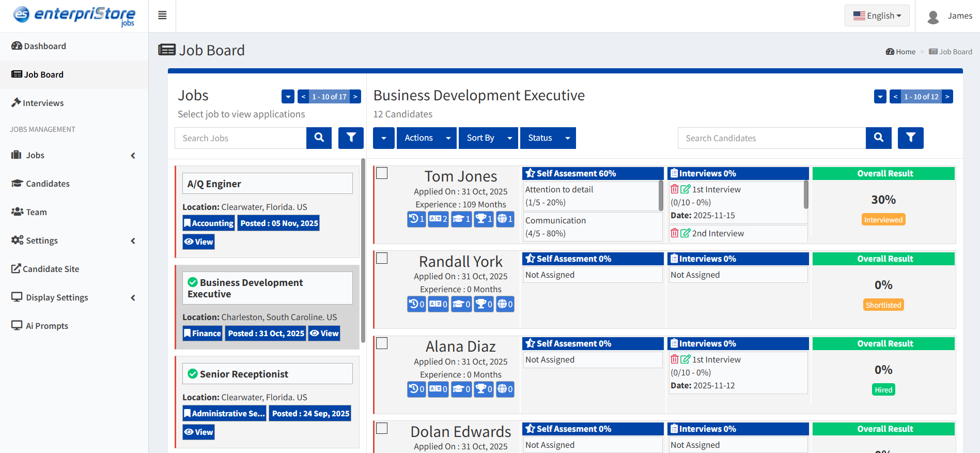980x453 pixels.
Task: Click Alana Diaz's trophy icon
Action: [x=484, y=389]
